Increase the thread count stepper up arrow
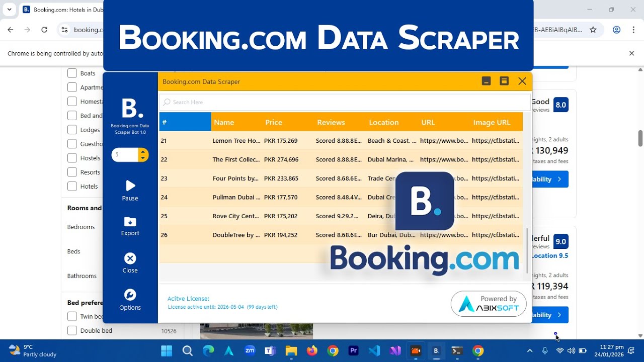The height and width of the screenshot is (362, 644). point(143,151)
